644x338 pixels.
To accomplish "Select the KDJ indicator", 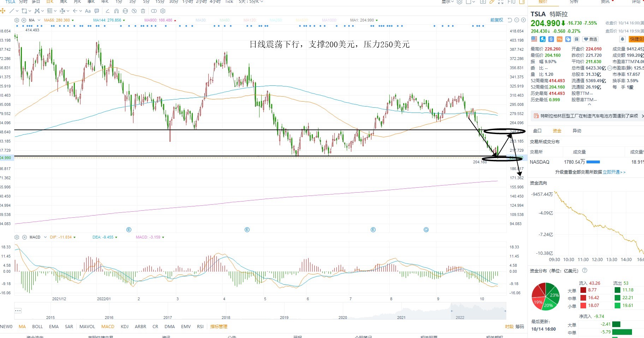I will click(x=125, y=327).
